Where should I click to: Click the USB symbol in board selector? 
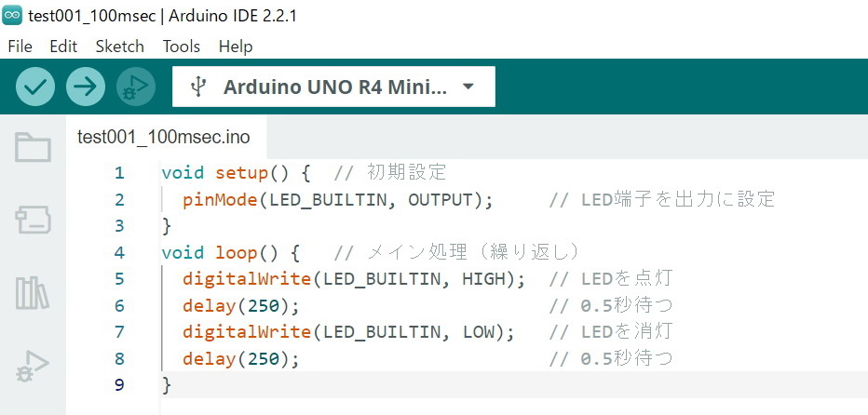[x=198, y=87]
